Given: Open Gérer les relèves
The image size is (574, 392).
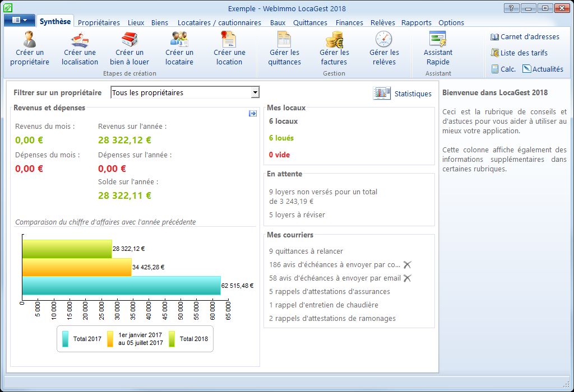Looking at the screenshot, I should tap(384, 40).
